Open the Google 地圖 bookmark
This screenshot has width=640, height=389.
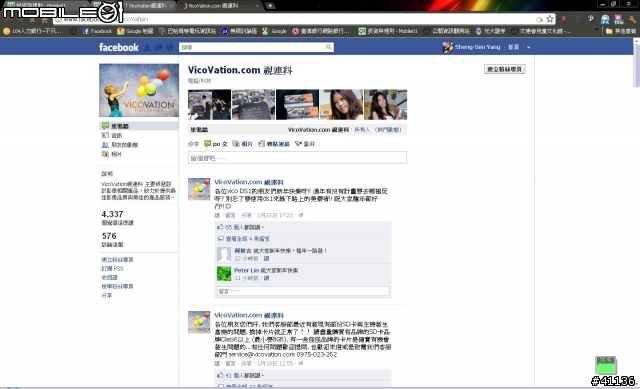pos(135,31)
